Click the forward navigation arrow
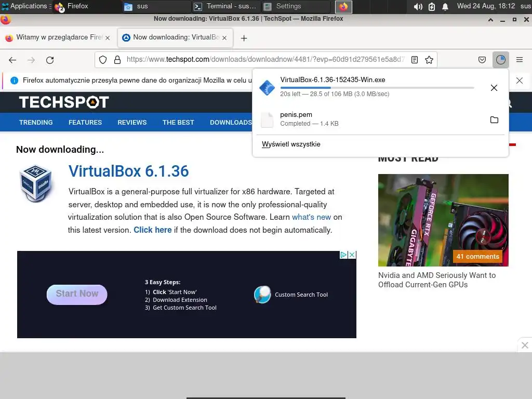 pos(31,60)
